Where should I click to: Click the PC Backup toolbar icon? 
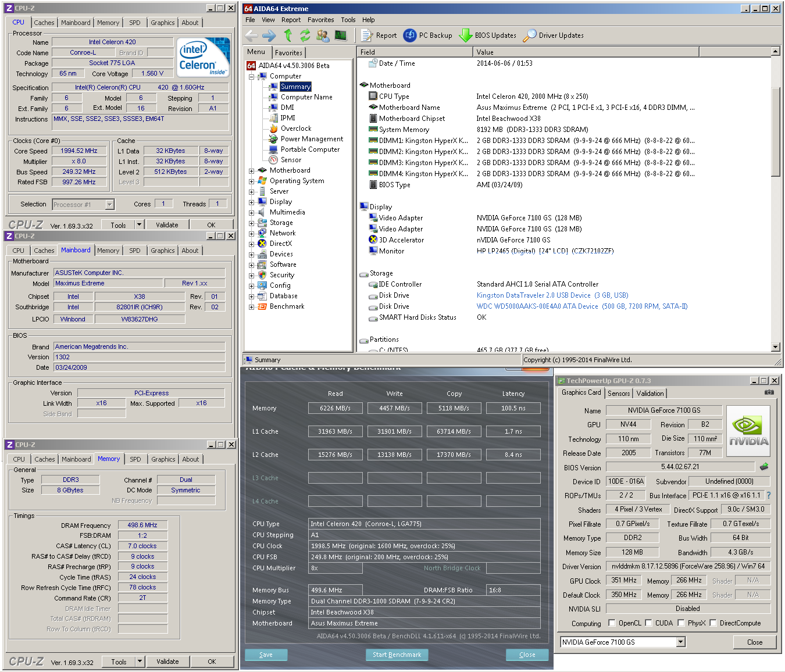coord(410,35)
